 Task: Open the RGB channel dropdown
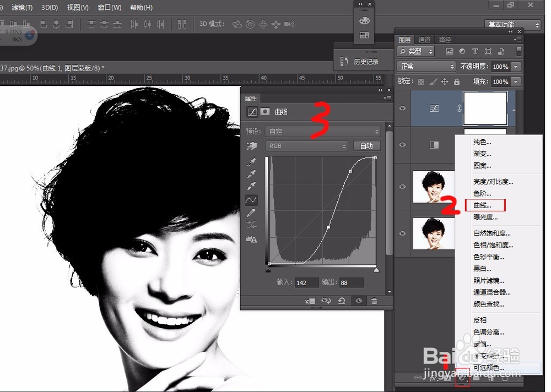[306, 146]
